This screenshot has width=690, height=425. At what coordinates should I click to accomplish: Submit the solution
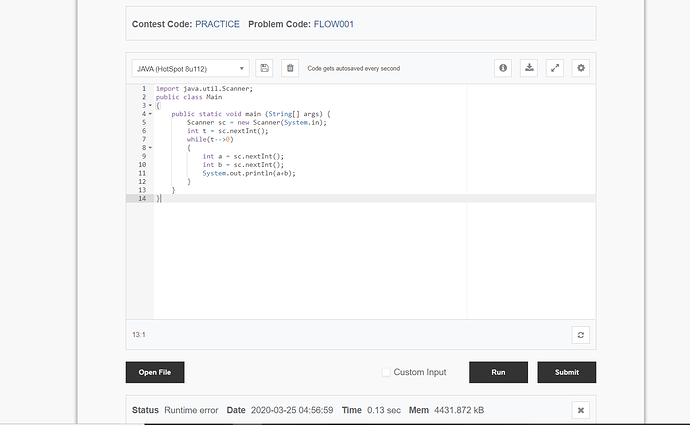click(567, 372)
